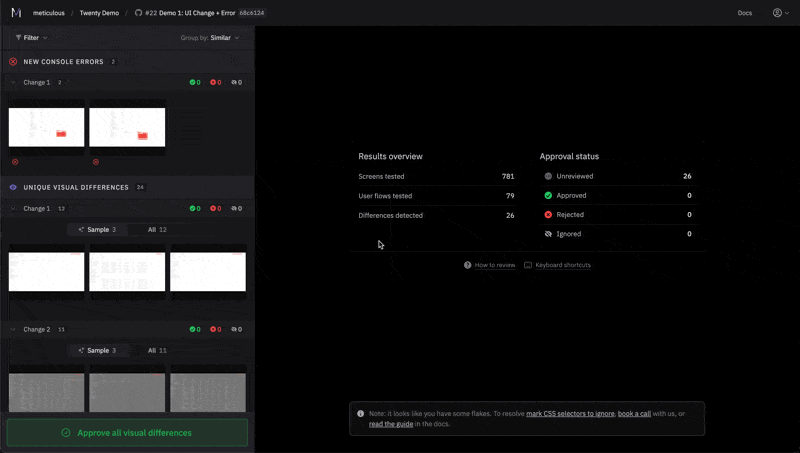Screen dimensions: 800x453
Task: Click the Screens tested row
Action: (436, 177)
